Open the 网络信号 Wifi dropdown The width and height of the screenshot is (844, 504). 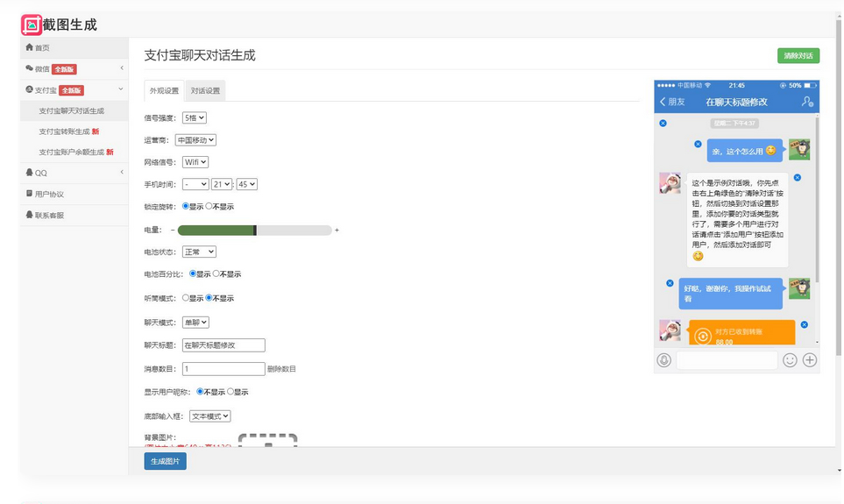[195, 162]
